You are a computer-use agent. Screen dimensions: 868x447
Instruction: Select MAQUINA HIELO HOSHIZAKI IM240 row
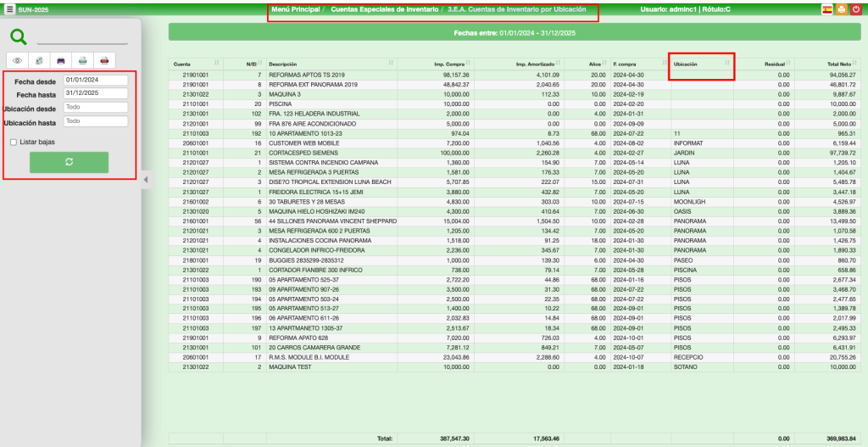(515, 211)
